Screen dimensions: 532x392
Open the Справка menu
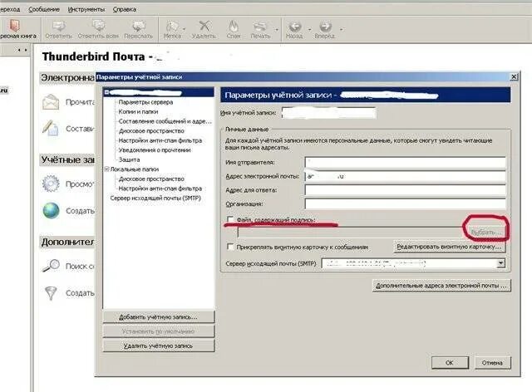point(125,9)
